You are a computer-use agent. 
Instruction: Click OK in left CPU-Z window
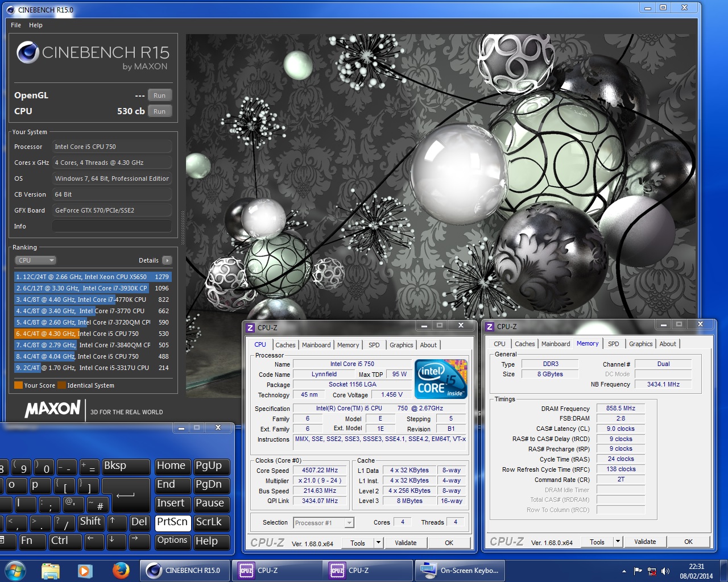[x=449, y=543]
